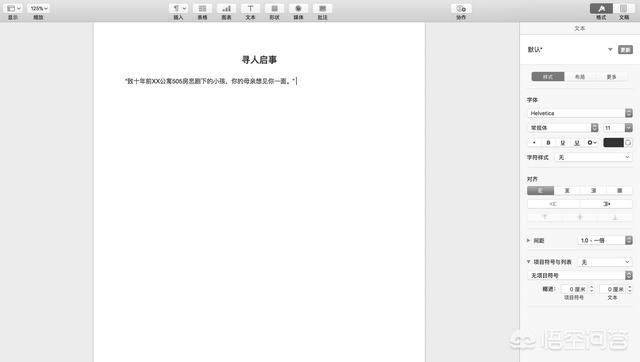Click the Update style button
Image resolution: width=640 pixels, height=362 pixels.
[625, 50]
